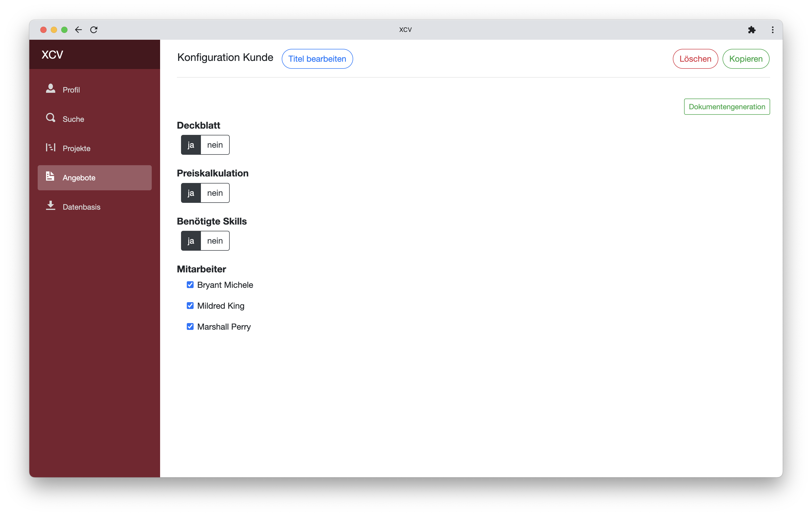Click the Angebote document icon

coord(50,176)
